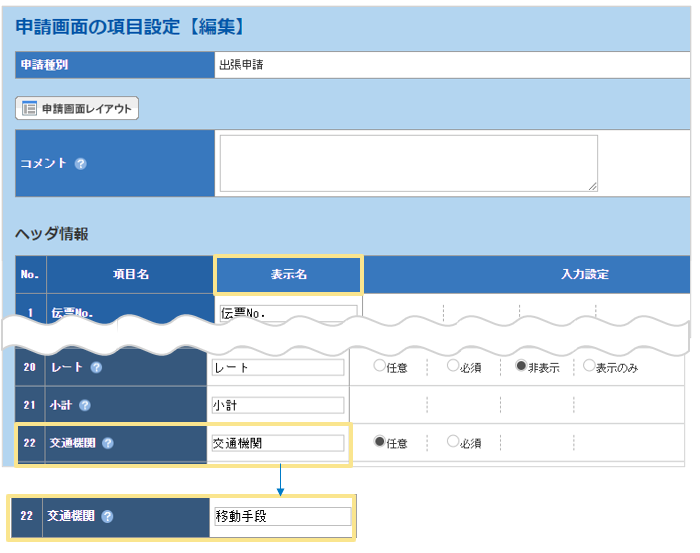Click inside the コメント text area

point(408,162)
